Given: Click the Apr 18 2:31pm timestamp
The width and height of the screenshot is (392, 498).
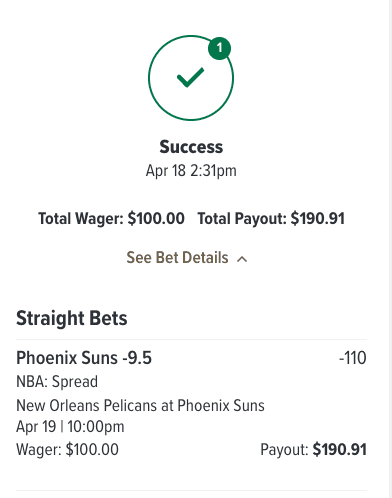Looking at the screenshot, I should [x=191, y=171].
